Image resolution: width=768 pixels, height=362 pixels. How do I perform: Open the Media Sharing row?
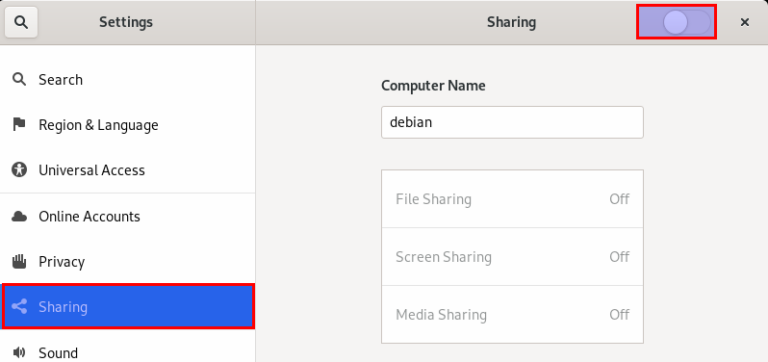(x=512, y=314)
